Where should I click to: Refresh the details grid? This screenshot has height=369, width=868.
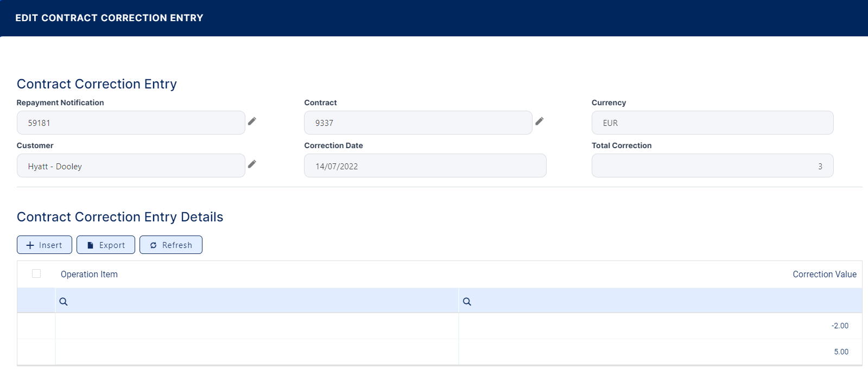[171, 245]
